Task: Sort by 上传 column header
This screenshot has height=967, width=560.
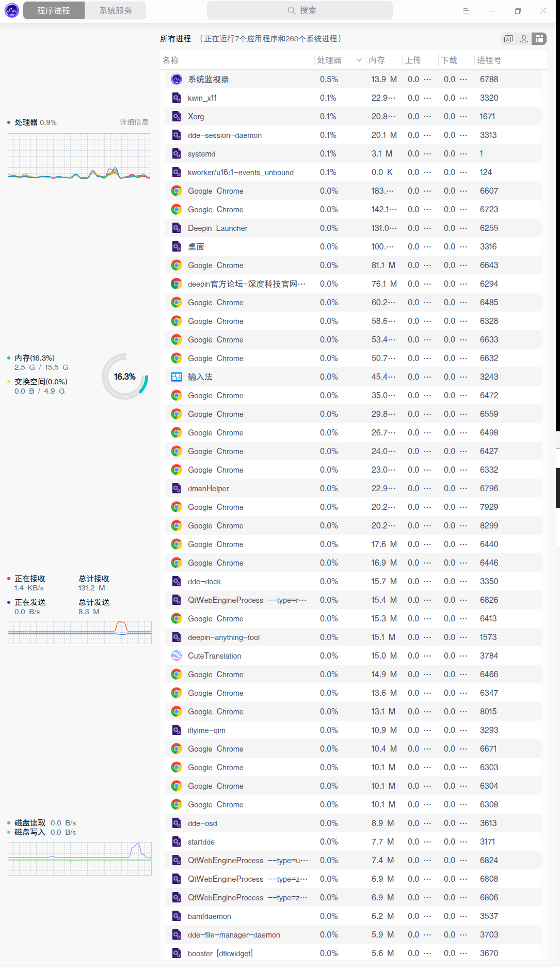Action: (x=413, y=60)
